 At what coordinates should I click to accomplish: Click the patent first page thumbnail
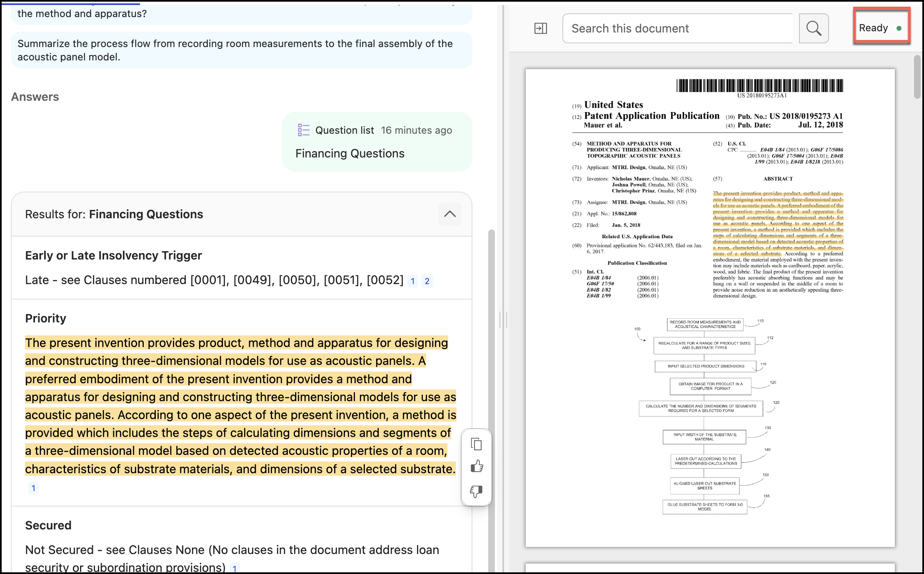point(710,308)
